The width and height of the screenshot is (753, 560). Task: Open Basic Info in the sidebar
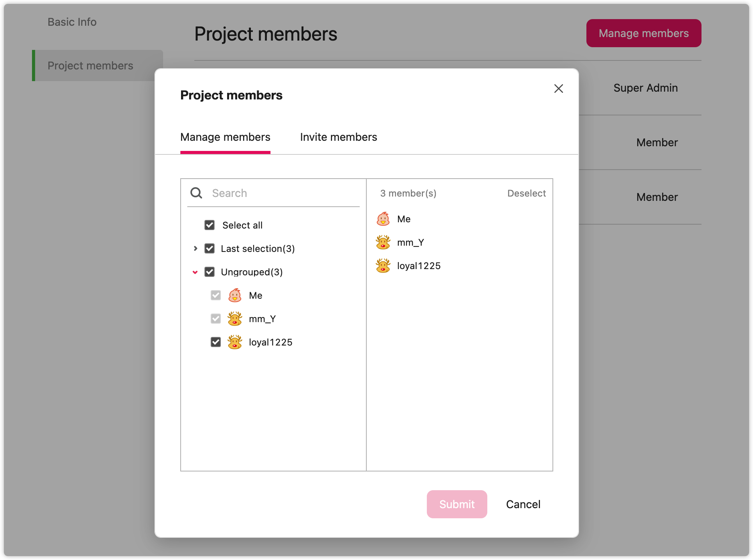tap(72, 22)
